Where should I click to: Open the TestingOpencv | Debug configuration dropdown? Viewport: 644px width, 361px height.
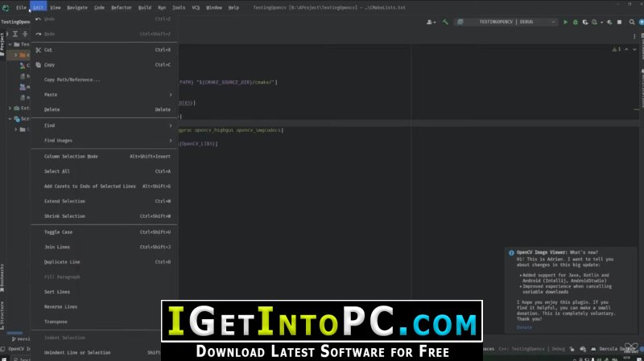pos(506,23)
